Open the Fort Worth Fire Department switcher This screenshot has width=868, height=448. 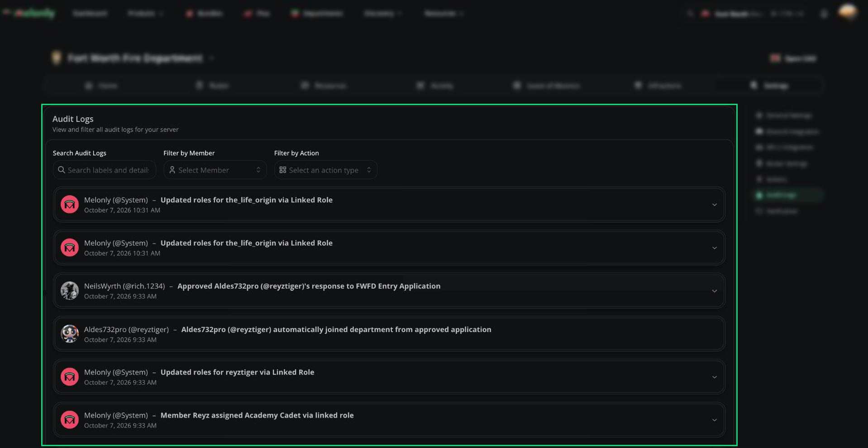[x=132, y=58]
